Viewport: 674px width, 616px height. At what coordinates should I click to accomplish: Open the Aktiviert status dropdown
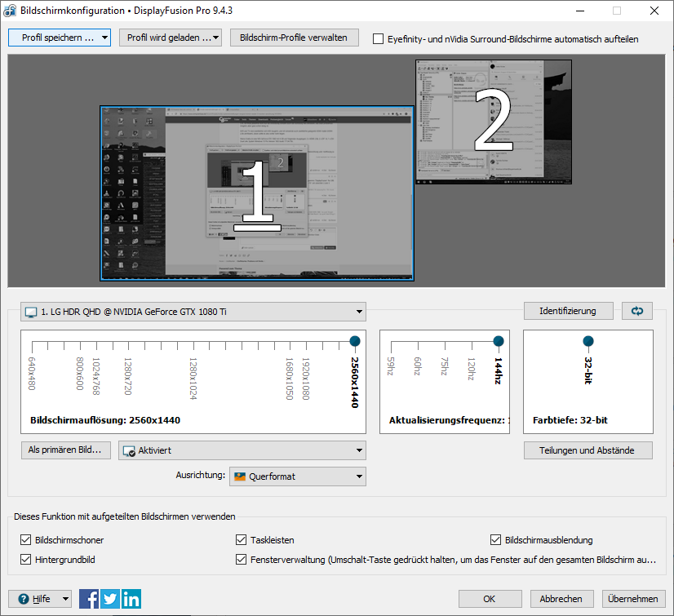pyautogui.click(x=242, y=450)
